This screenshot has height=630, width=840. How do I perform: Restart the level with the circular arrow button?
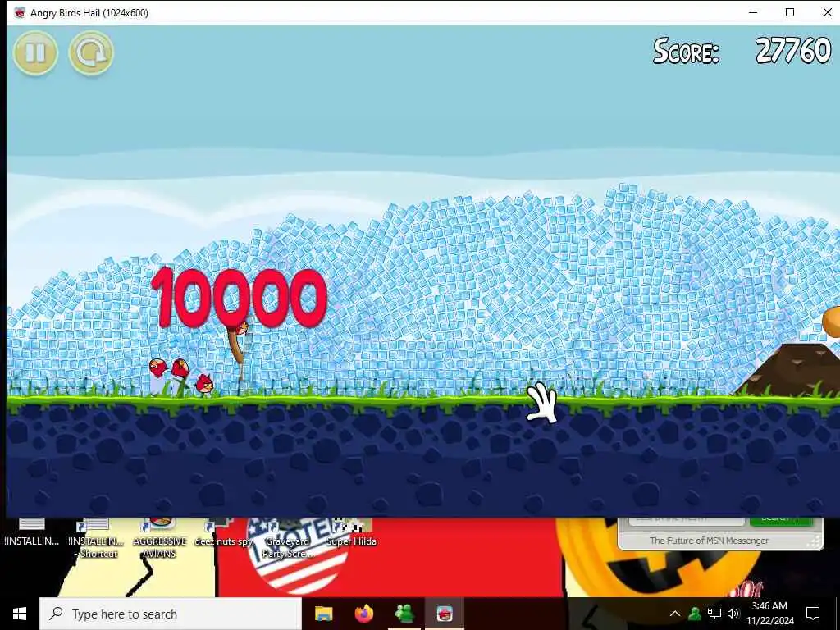[x=91, y=52]
